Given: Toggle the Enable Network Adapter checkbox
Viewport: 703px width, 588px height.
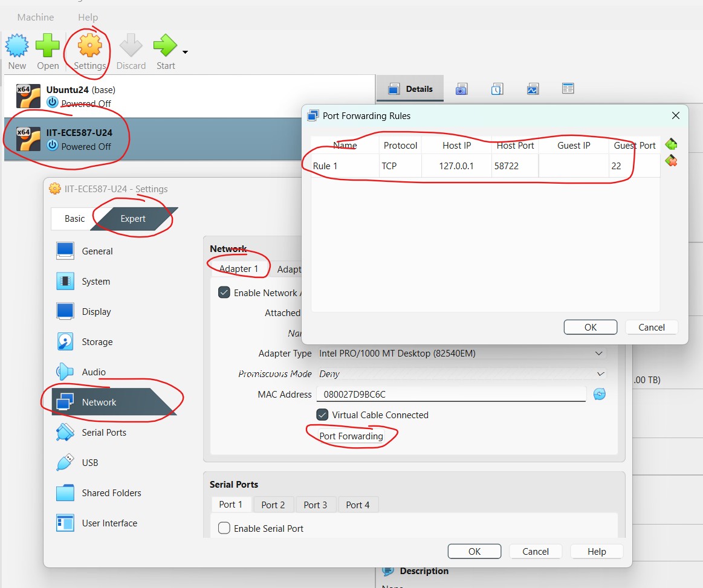Looking at the screenshot, I should coord(224,292).
